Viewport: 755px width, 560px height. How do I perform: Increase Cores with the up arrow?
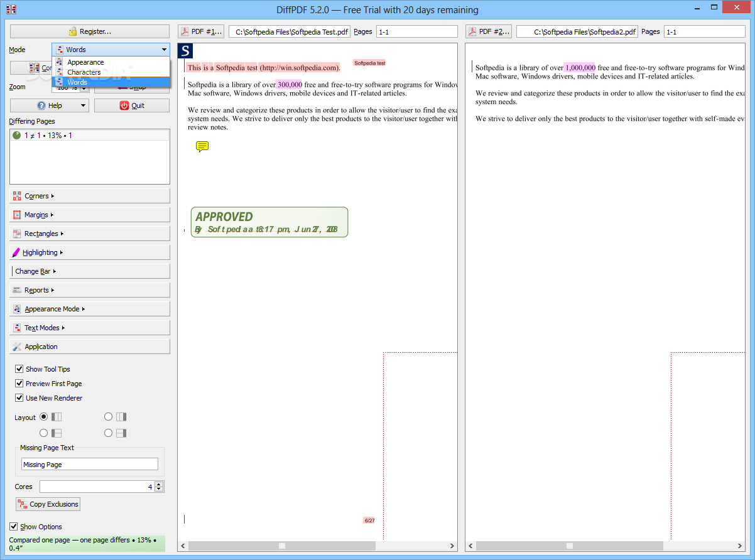pyautogui.click(x=159, y=484)
